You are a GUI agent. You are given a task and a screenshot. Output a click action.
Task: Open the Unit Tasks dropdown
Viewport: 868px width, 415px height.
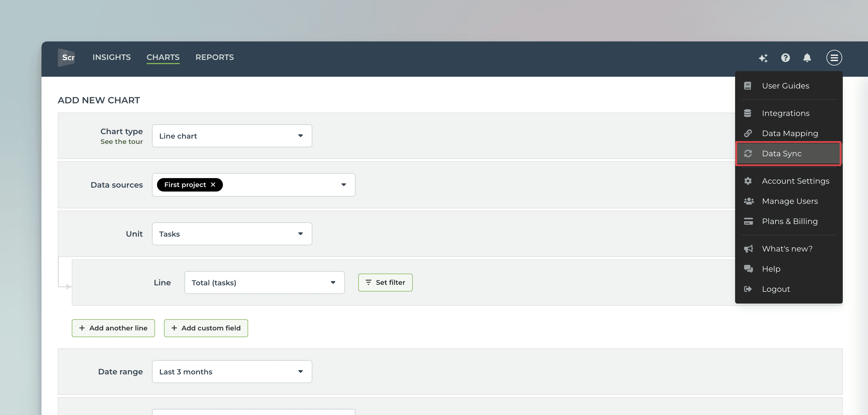point(232,234)
